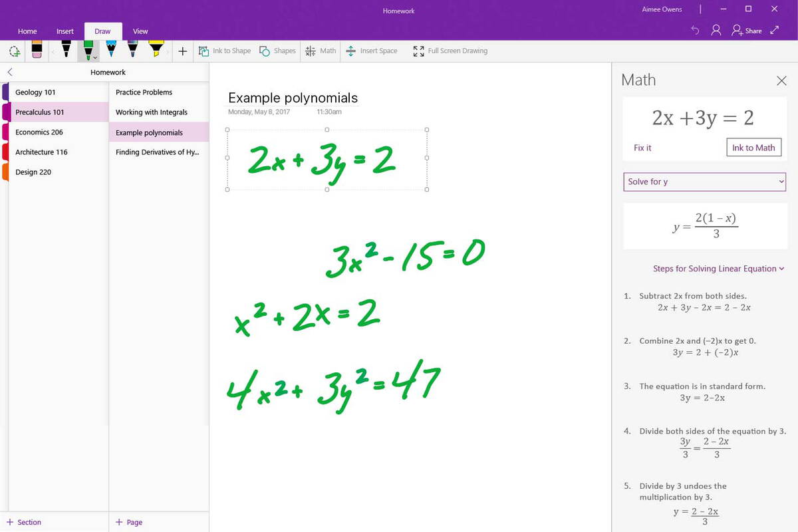Image resolution: width=798 pixels, height=532 pixels.
Task: Click the Fix it link
Action: tap(642, 148)
